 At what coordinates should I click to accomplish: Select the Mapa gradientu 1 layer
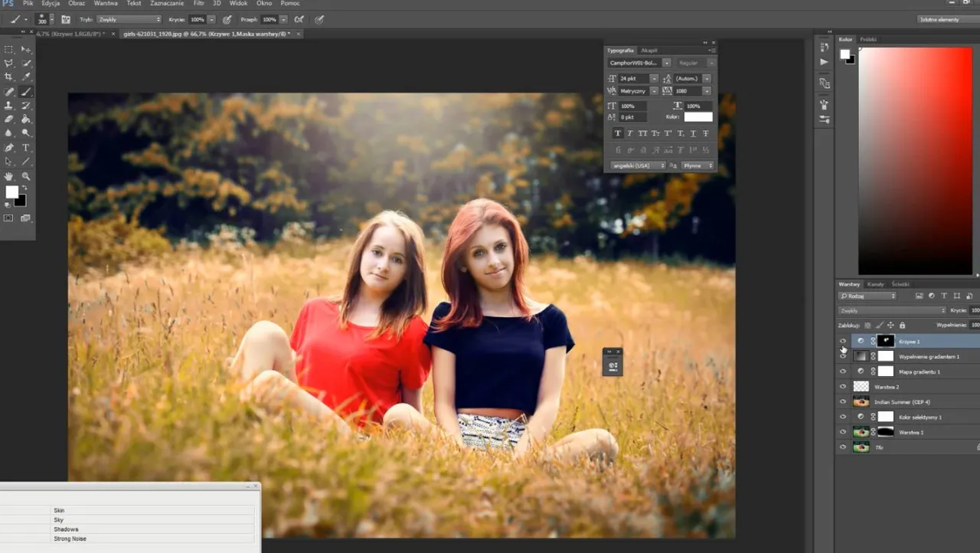(917, 371)
